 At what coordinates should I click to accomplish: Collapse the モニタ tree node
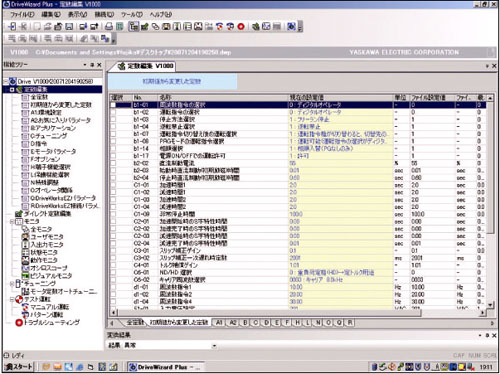tap(12, 222)
